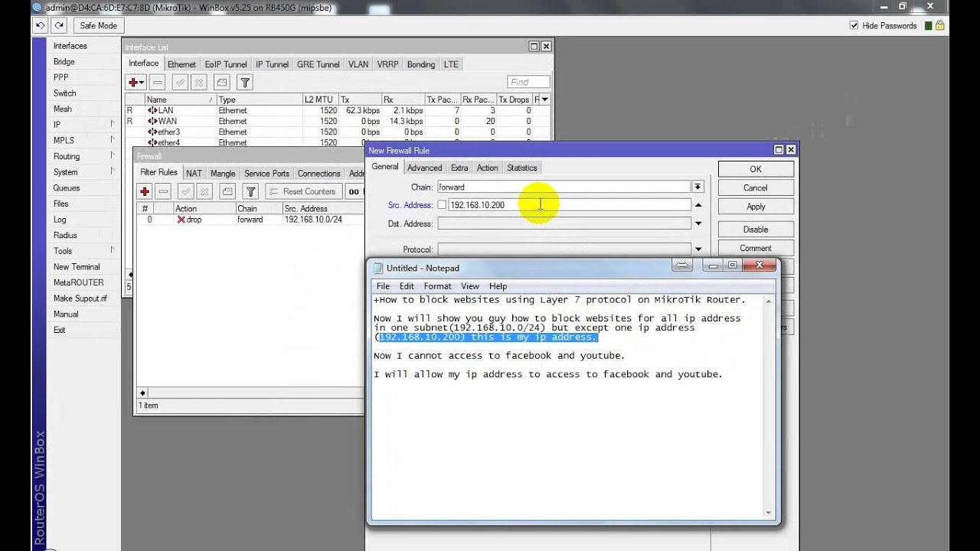Screen dimensions: 980x551
Task: Toggle Safe Mode button
Action: [x=99, y=25]
